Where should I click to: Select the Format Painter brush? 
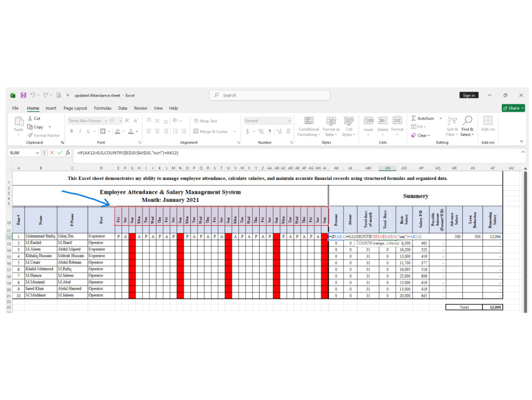click(30, 135)
